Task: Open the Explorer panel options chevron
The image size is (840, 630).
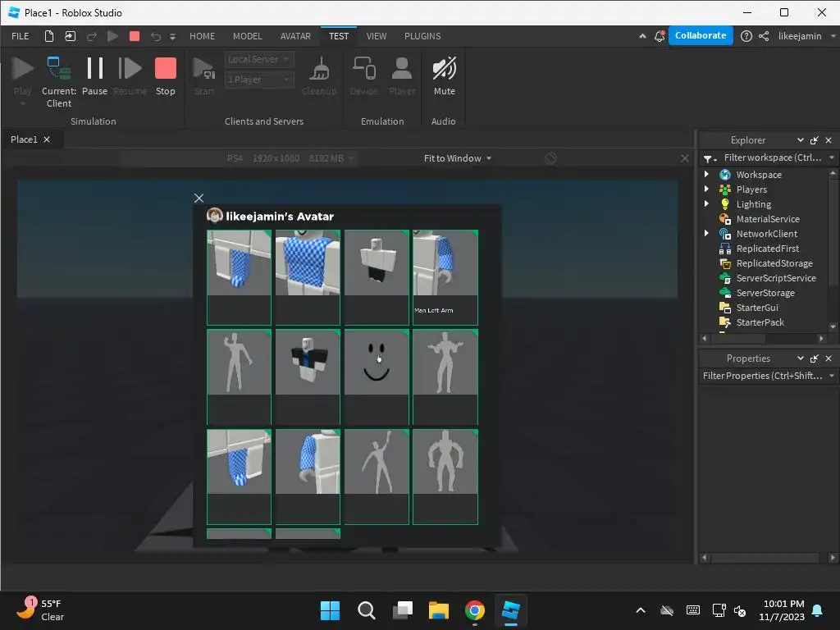Action: pos(800,139)
